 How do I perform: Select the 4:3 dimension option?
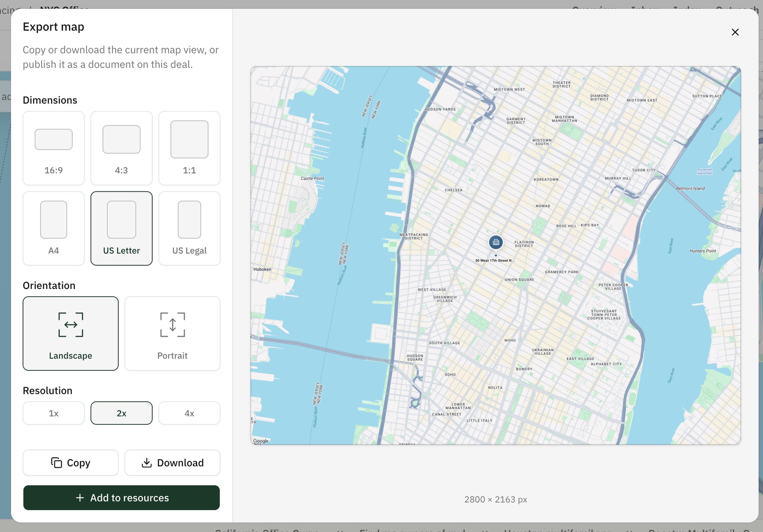click(x=121, y=148)
